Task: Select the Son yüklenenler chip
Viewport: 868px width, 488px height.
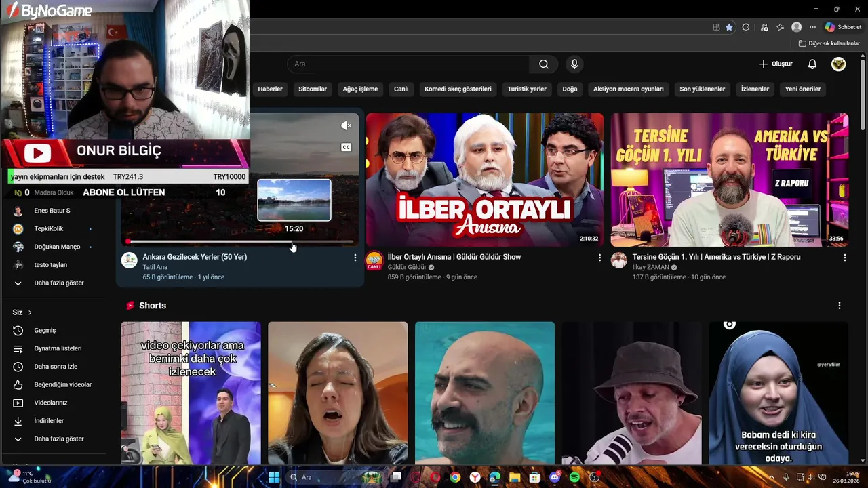Action: pos(703,89)
